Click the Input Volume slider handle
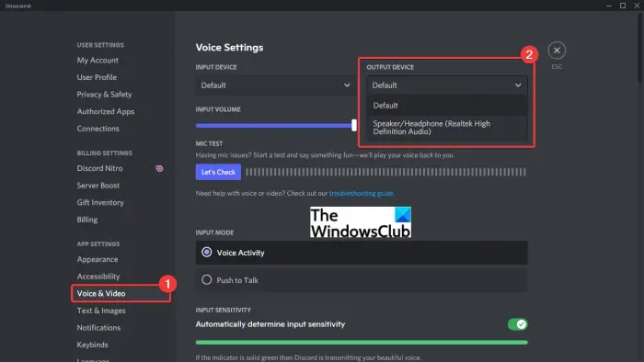644x362 pixels. coord(354,126)
